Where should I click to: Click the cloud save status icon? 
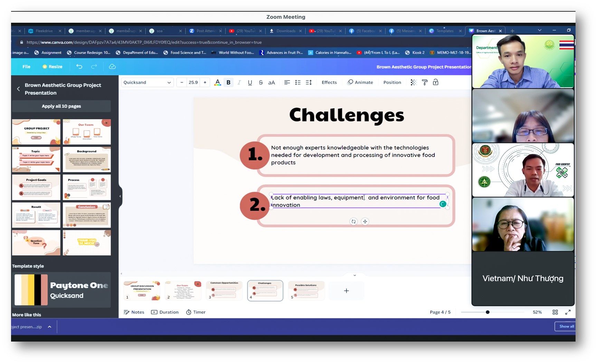(112, 67)
